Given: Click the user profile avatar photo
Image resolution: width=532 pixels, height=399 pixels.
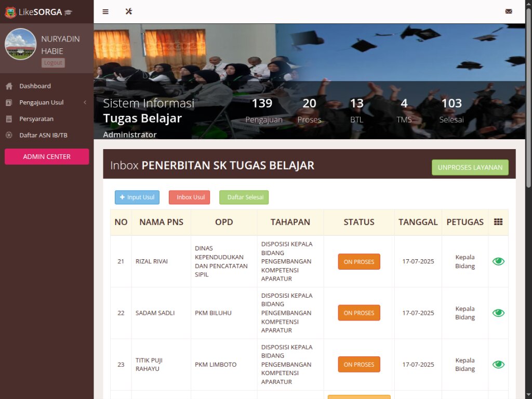Looking at the screenshot, I should (21, 44).
